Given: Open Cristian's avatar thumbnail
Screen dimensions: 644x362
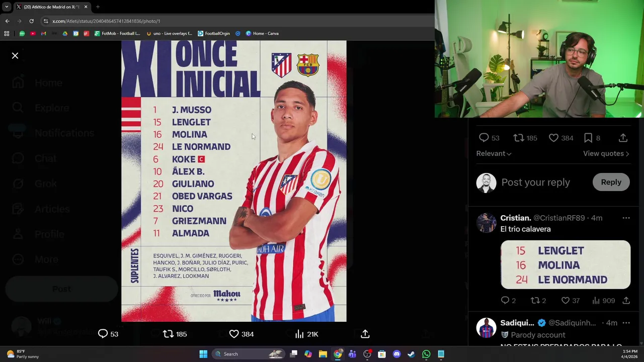Looking at the screenshot, I should 486,223.
